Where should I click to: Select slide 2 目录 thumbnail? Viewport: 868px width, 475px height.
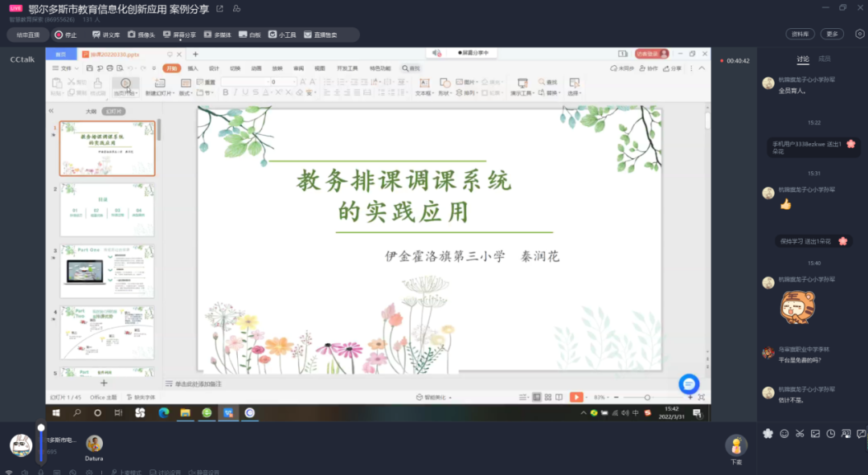coord(107,210)
